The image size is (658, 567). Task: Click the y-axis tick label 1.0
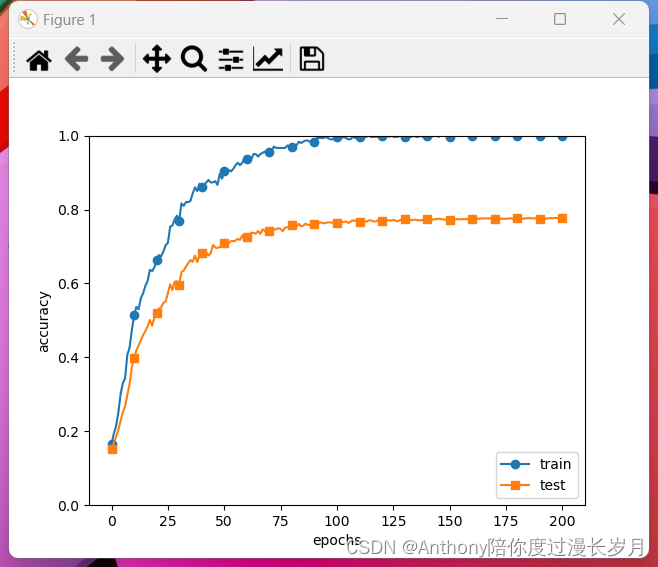(68, 136)
